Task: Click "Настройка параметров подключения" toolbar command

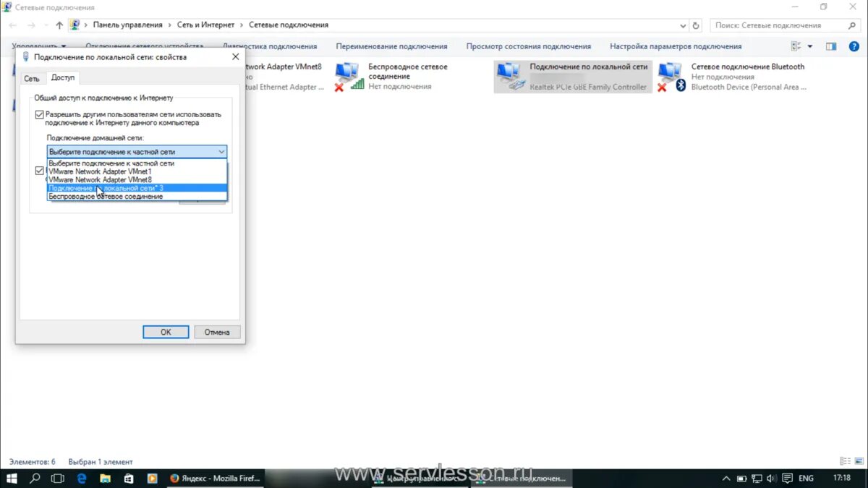Action: tap(676, 46)
